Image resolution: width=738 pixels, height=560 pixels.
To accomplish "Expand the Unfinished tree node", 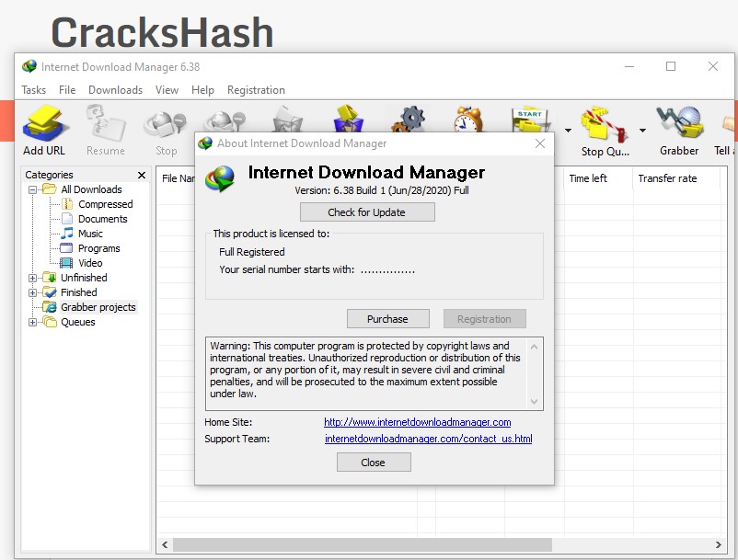I will tap(32, 278).
